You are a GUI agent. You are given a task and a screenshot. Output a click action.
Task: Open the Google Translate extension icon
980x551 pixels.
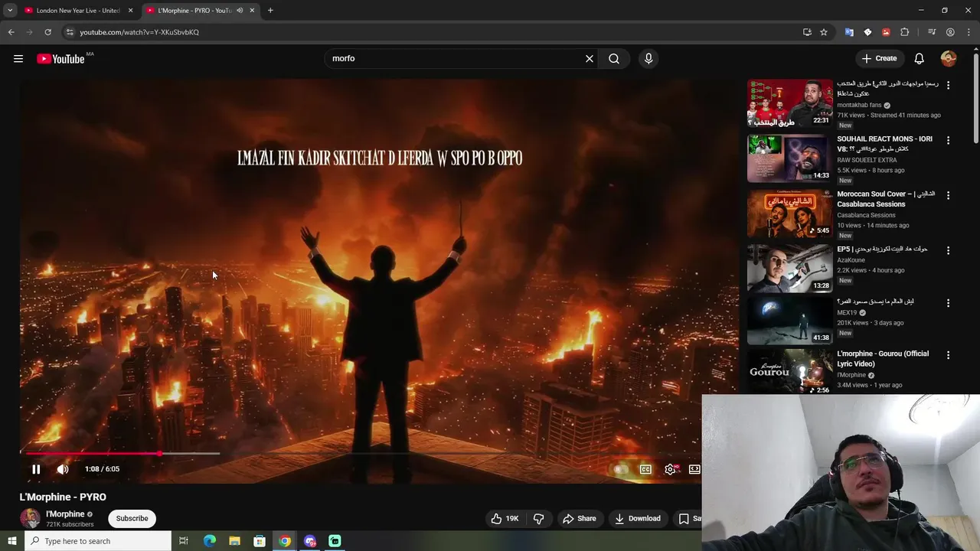tap(849, 32)
